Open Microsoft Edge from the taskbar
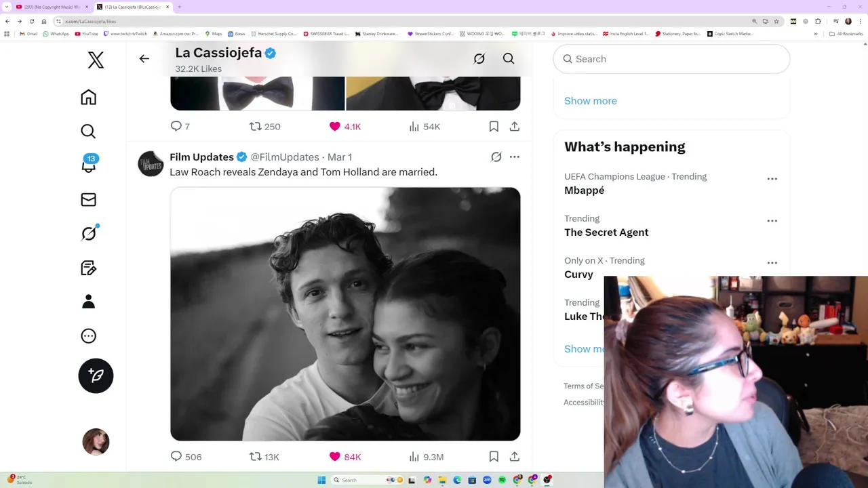The height and width of the screenshot is (488, 868). click(457, 480)
